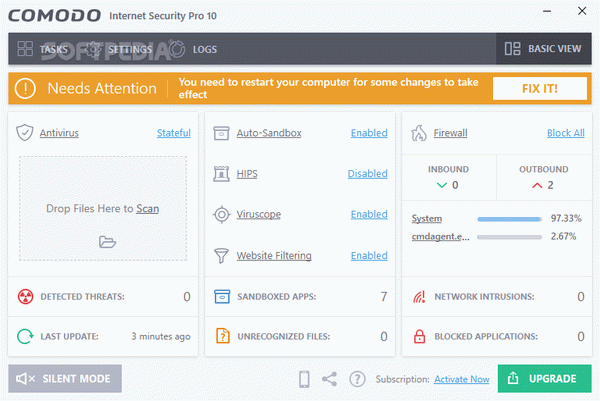Click the Basic View layout icon

pos(512,49)
